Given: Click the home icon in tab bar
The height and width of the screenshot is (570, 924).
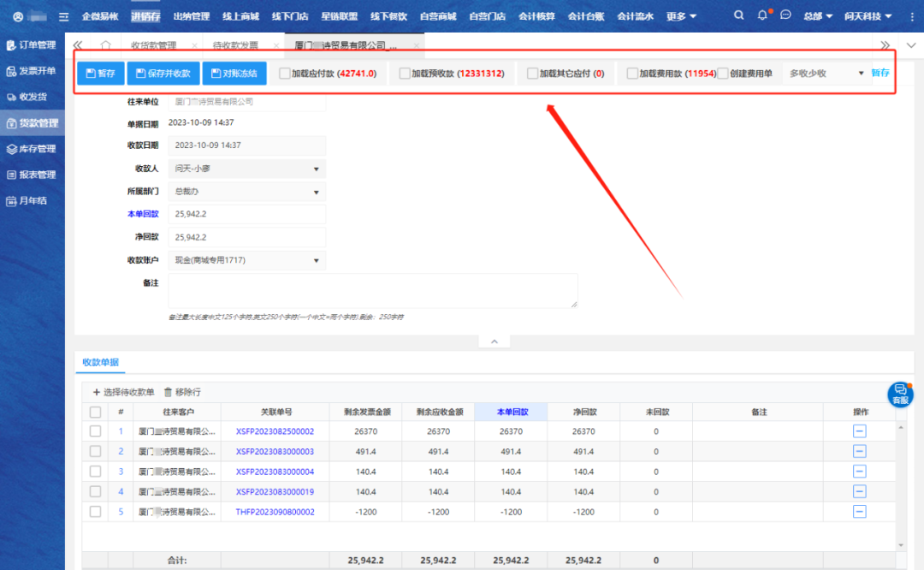Looking at the screenshot, I should pyautogui.click(x=105, y=45).
